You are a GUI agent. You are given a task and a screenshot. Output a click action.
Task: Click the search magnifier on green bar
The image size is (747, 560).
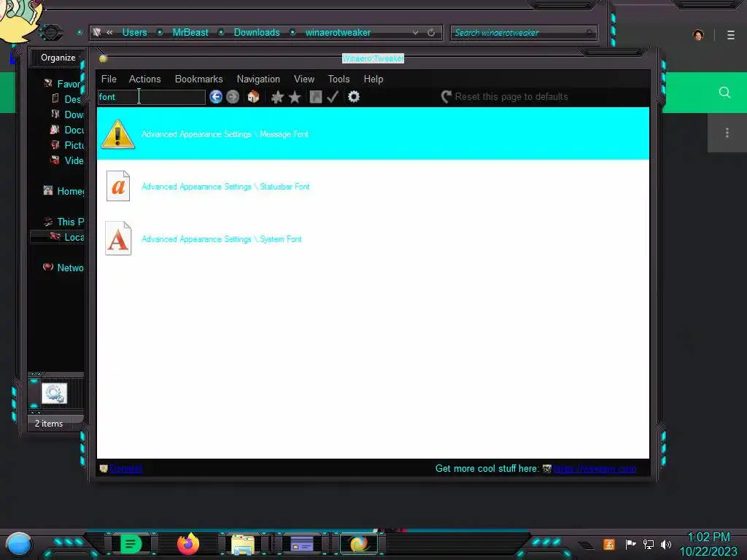[724, 93]
